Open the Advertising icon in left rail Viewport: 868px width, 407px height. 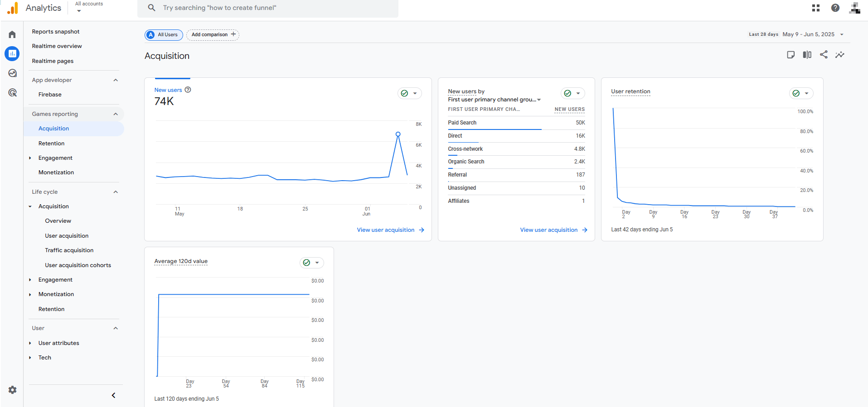(x=12, y=93)
